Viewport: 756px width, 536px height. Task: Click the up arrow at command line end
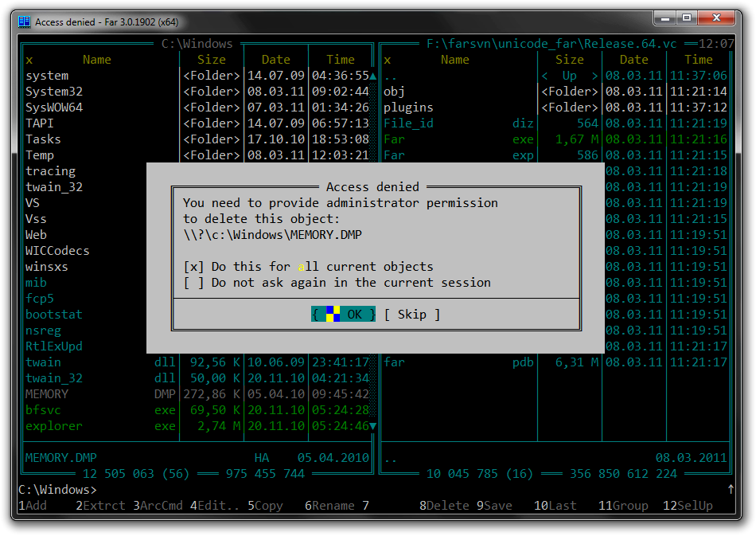(731, 489)
